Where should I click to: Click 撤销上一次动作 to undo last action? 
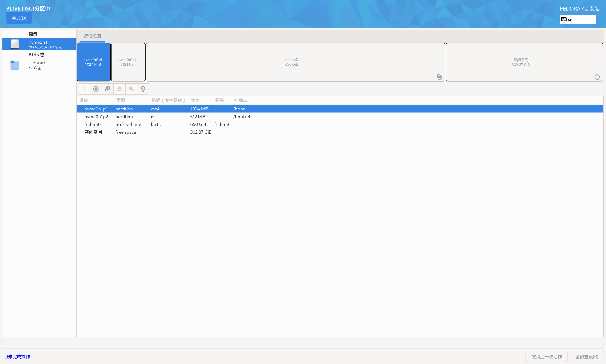[x=546, y=356]
